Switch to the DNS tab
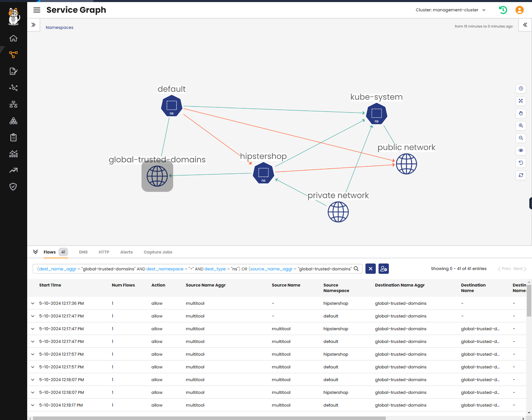This screenshot has width=532, height=420. tap(83, 252)
